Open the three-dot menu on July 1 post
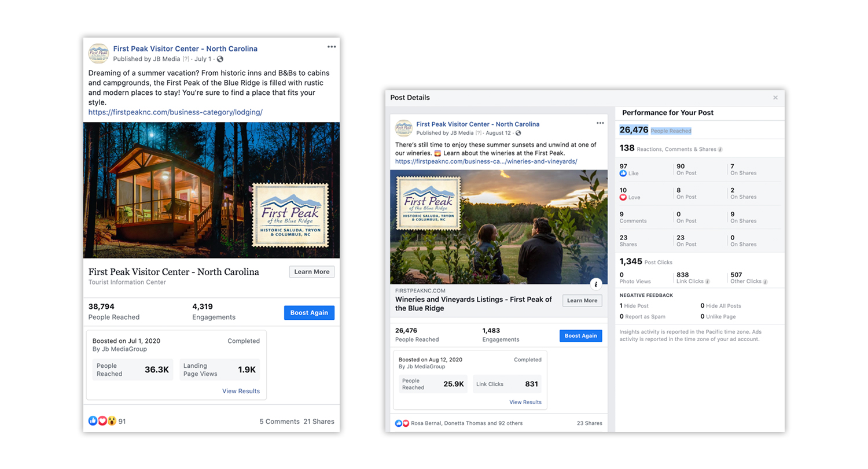Screen dimensions: 868x469 [332, 47]
